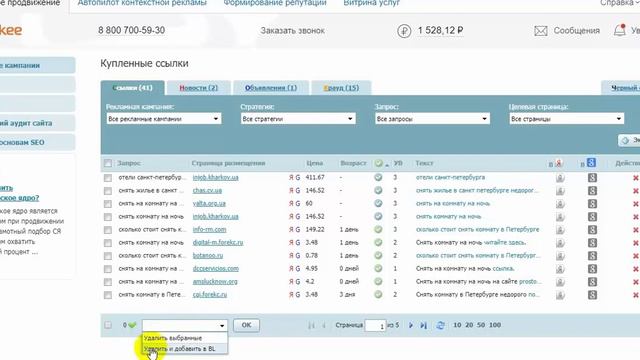Viewport: 640px width, 360px height.
Task: Click Google icon in table header
Action: (591, 163)
